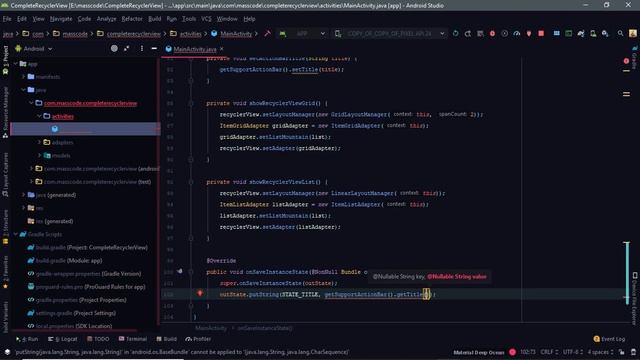
Task: Change UTF-8 file encoding setting
Action: click(x=573, y=352)
